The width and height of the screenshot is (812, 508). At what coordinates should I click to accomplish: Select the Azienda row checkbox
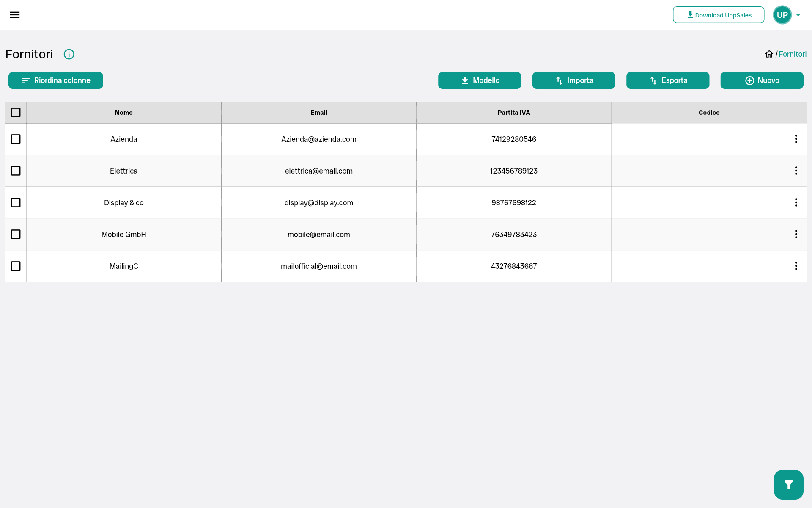tap(16, 139)
